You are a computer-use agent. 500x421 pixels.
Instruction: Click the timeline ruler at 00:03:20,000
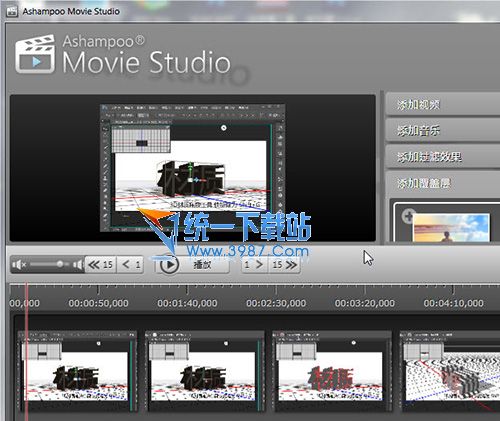365,303
